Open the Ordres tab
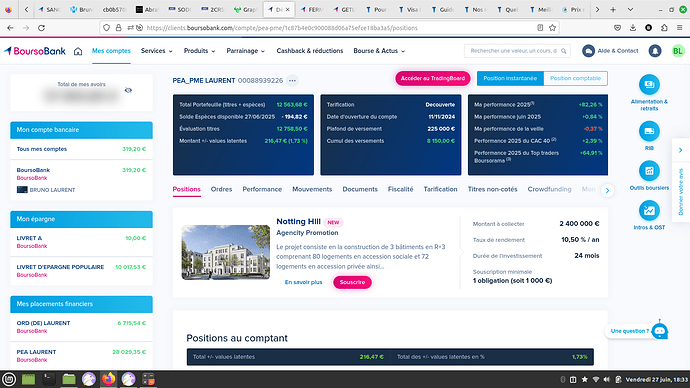This screenshot has height=388, width=690. tap(221, 189)
